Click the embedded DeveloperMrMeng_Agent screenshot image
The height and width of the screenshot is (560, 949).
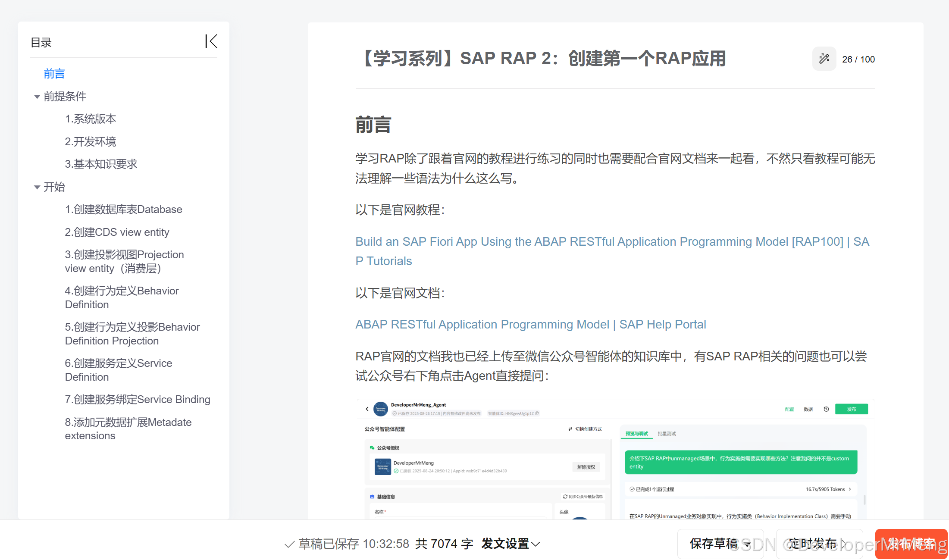click(615, 459)
